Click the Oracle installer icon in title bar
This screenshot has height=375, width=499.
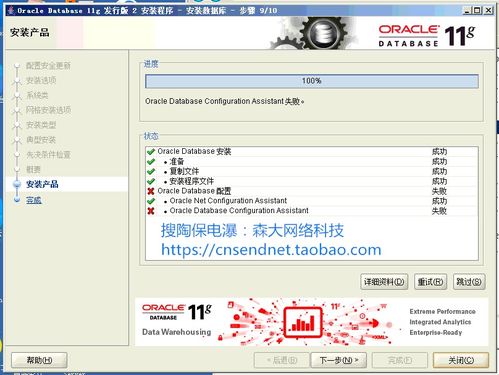click(x=11, y=10)
